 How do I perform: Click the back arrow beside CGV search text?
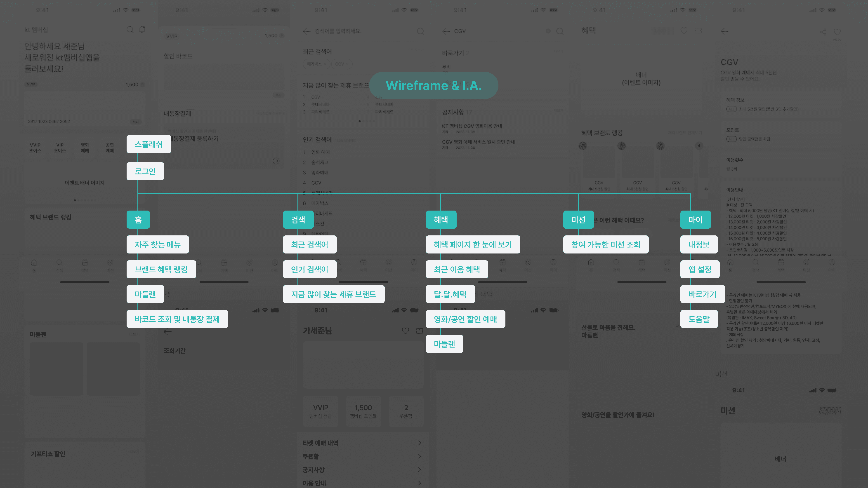click(446, 31)
